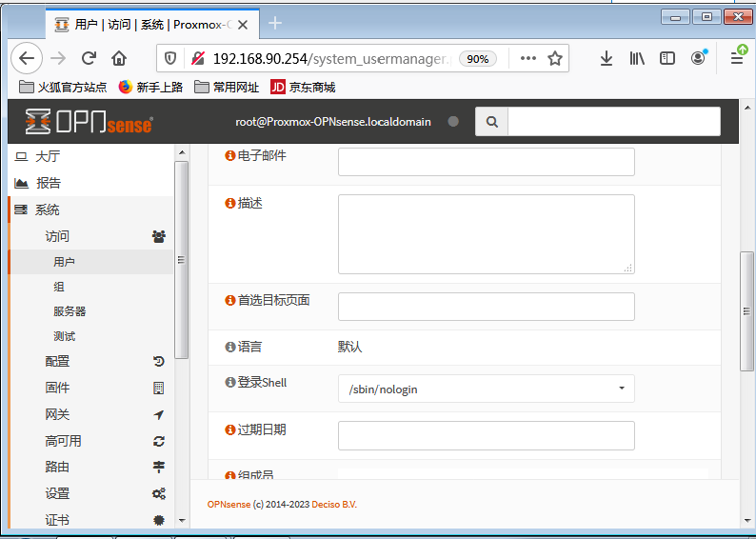Click the search magnifier icon in header

[492, 122]
